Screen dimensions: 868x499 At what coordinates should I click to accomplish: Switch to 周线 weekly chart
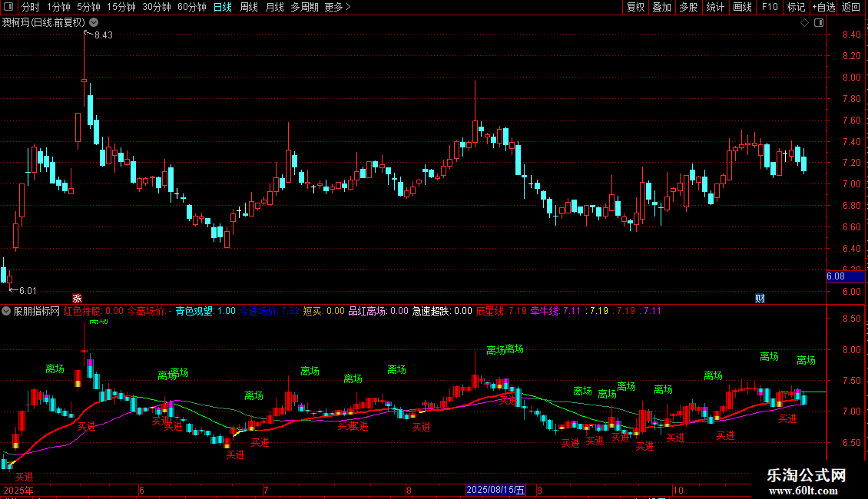[x=249, y=7]
